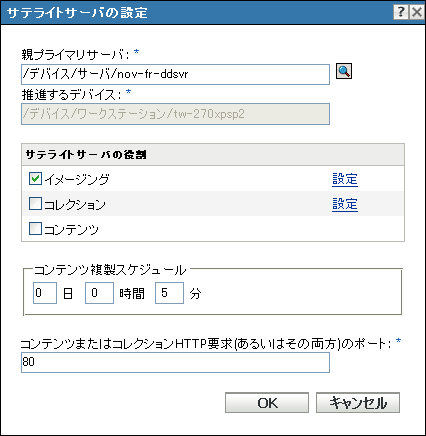Click the HTTP要求 port label text
Image resolution: width=426 pixels, height=436 pixels.
(207, 344)
